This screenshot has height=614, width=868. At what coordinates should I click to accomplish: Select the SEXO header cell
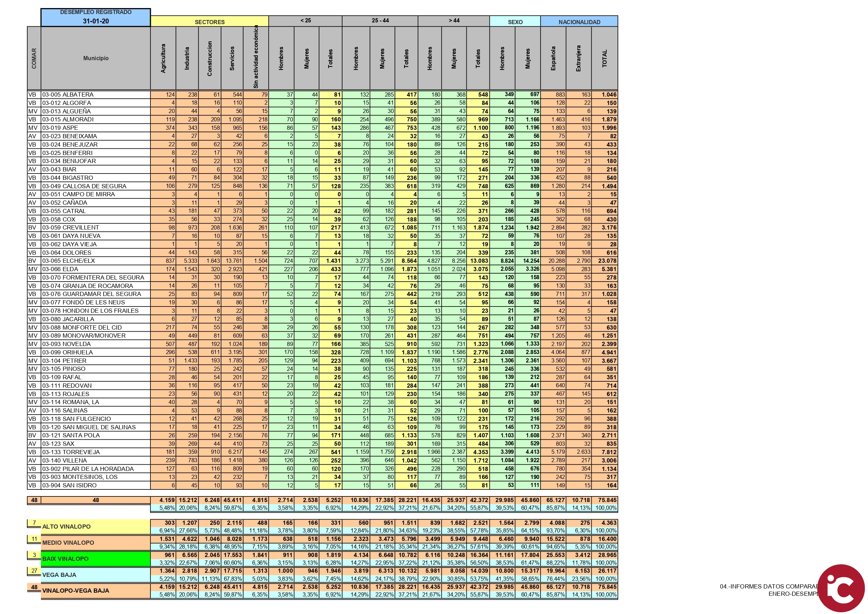point(515,22)
